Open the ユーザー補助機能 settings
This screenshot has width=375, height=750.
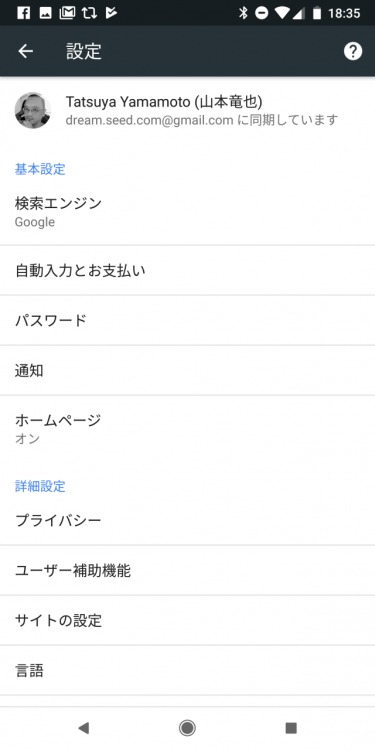188,570
